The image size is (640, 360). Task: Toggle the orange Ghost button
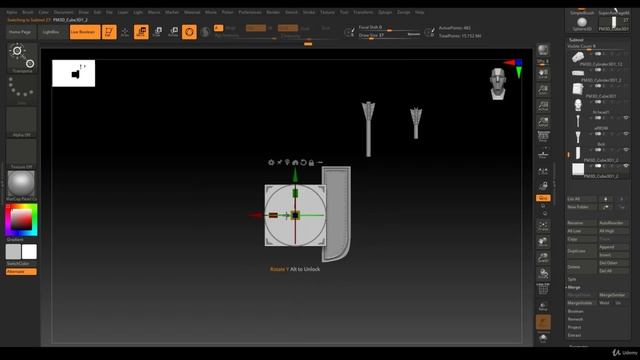coord(543,322)
